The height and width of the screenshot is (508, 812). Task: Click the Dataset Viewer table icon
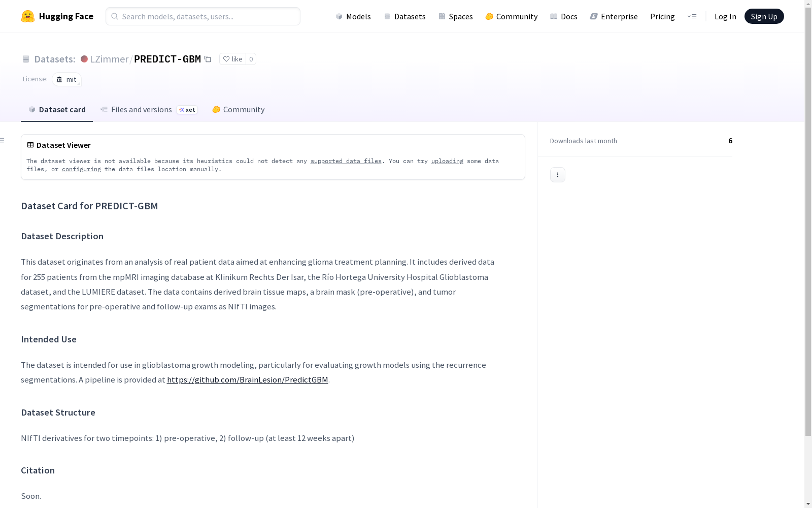(30, 145)
